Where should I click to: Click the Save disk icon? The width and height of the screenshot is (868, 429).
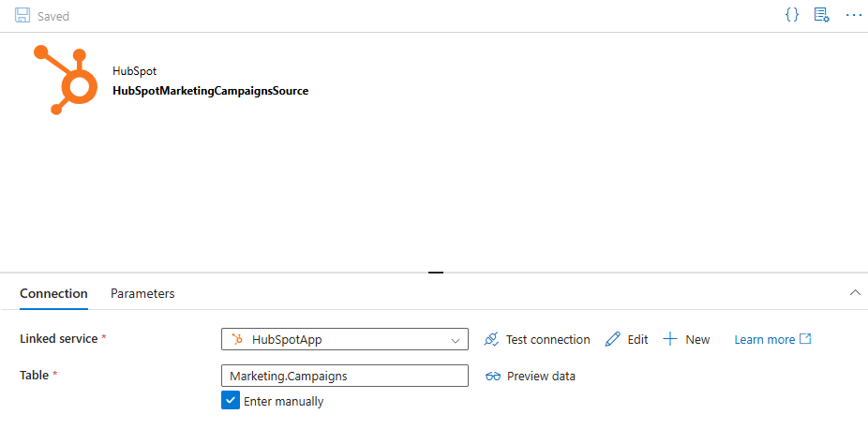click(x=22, y=16)
